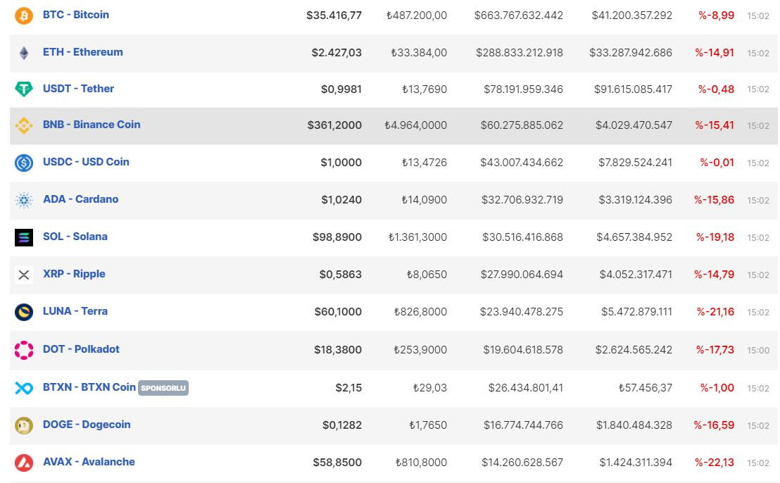780x483 pixels.
Task: Select Dogecoin price $0,1282
Action: (342, 425)
